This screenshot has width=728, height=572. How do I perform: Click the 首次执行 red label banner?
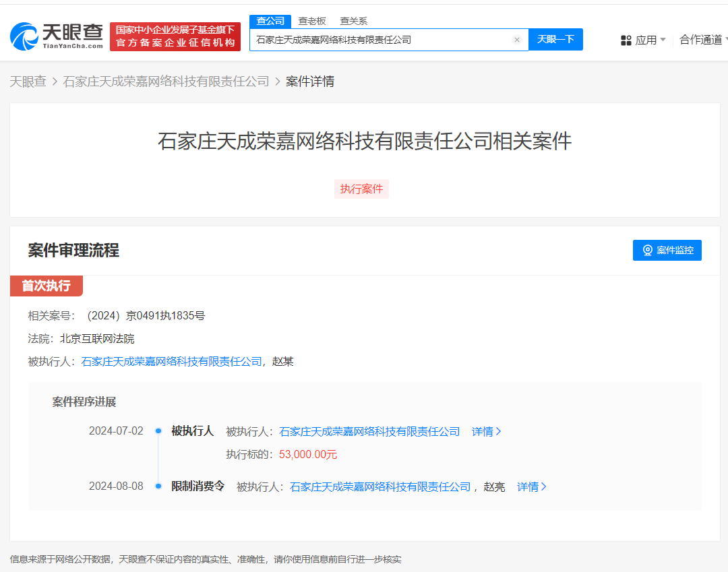click(x=46, y=286)
